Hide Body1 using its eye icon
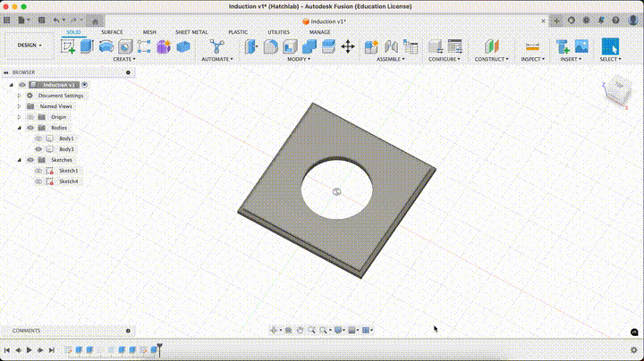Screen dimensions: 644x361 (38, 139)
